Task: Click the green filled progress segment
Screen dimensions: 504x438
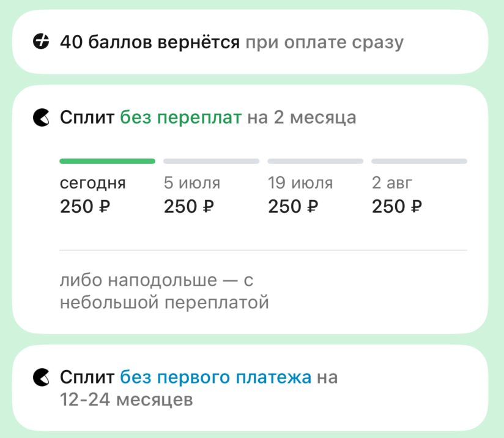Action: (107, 161)
